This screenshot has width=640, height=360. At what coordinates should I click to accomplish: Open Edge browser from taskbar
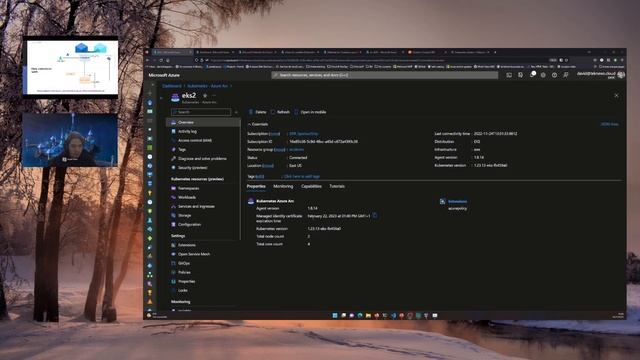pos(360,316)
